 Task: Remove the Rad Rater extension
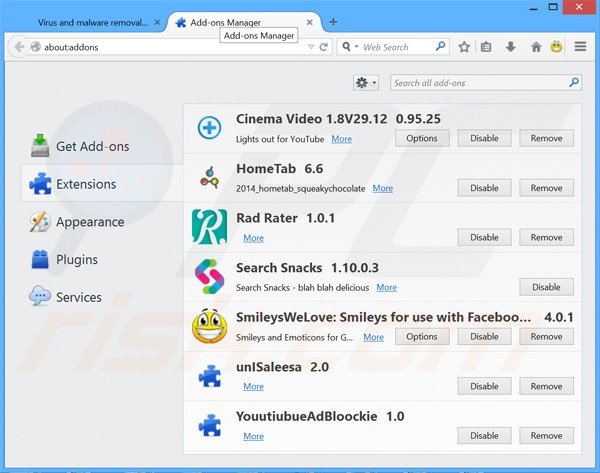(546, 237)
